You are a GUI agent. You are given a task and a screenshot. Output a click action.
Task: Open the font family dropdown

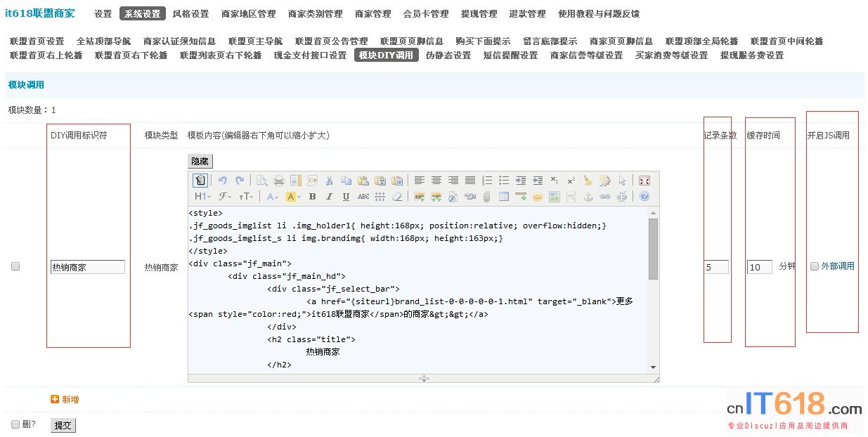pos(225,197)
